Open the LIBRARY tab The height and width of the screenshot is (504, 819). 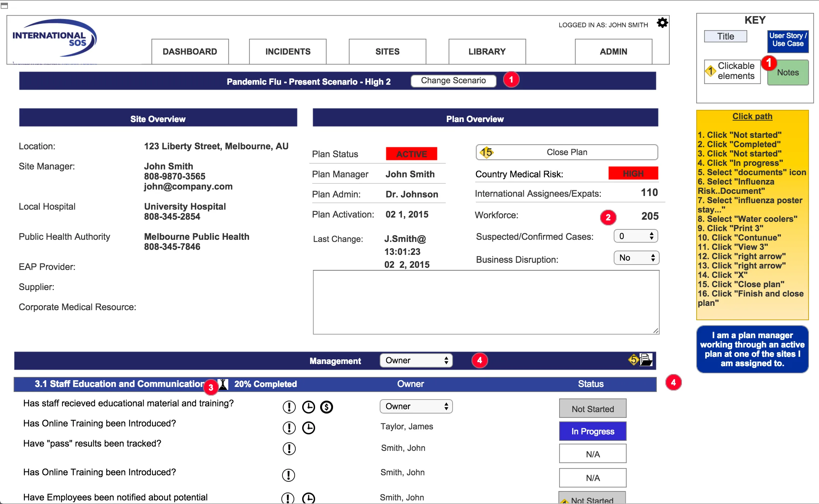487,52
